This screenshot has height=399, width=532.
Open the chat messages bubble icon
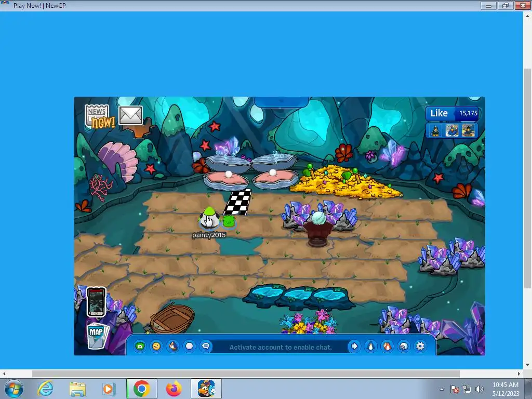[x=206, y=346]
